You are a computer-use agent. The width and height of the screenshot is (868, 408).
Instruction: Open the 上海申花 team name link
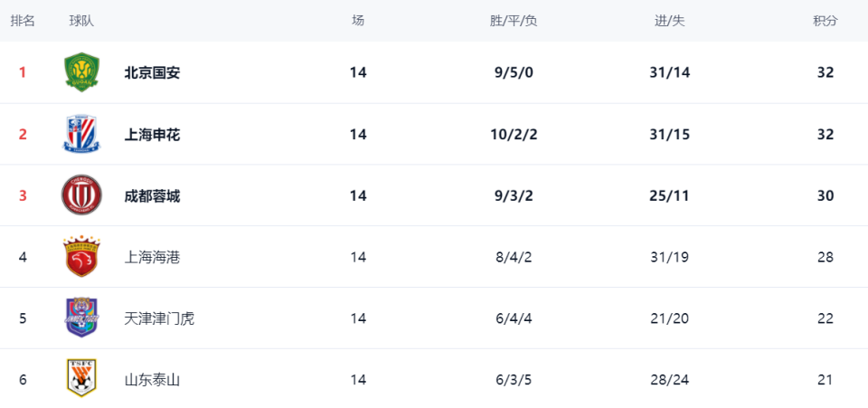(x=152, y=134)
